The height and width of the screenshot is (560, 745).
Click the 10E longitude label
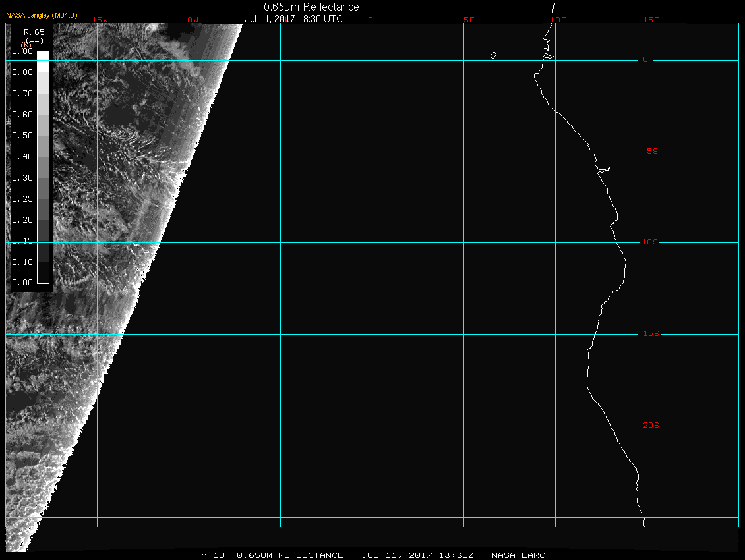coord(558,20)
